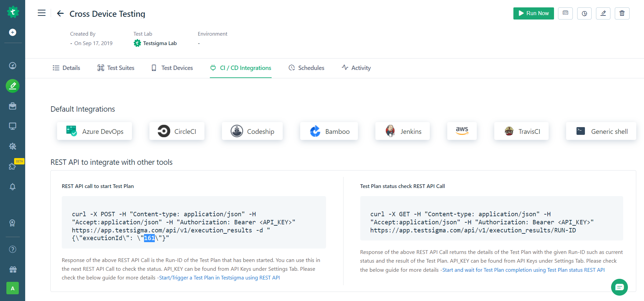Viewport: 644px width, 301px height.
Task: Open Start and wait for Test Plan completion link
Action: [523, 270]
